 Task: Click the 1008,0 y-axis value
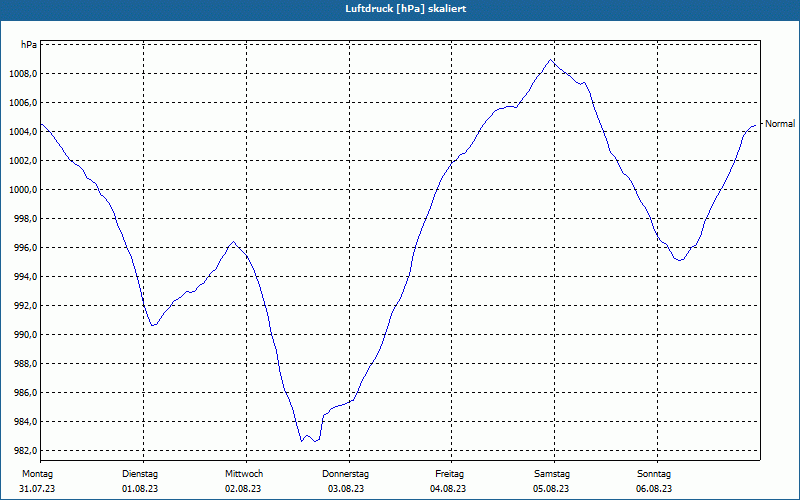[23, 74]
